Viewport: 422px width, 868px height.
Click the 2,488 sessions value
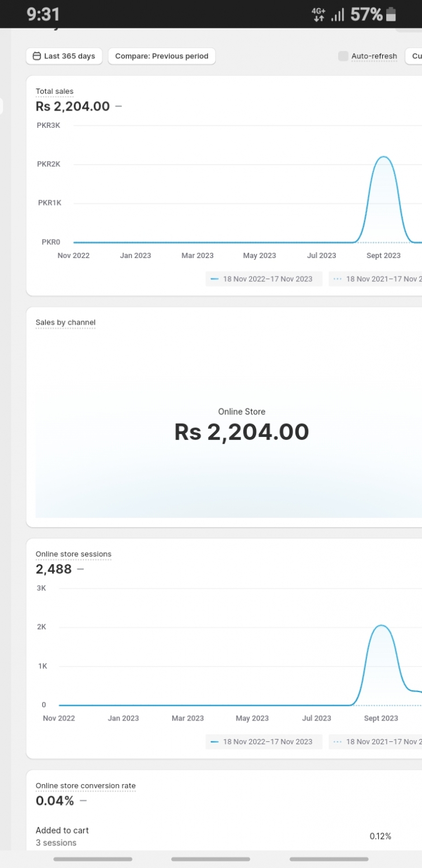click(x=54, y=569)
